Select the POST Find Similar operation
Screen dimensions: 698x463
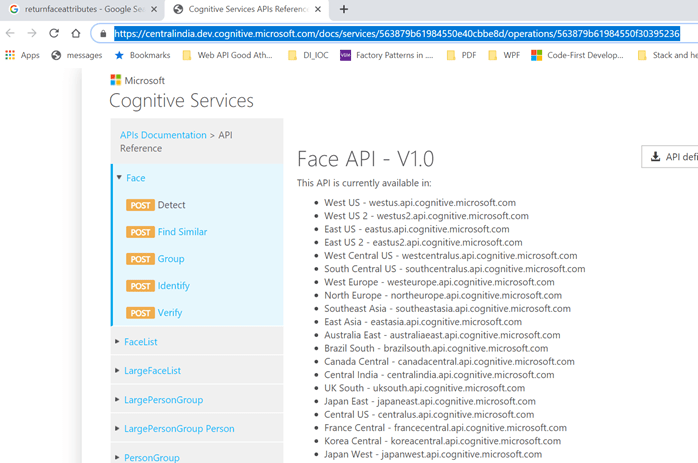(x=181, y=232)
